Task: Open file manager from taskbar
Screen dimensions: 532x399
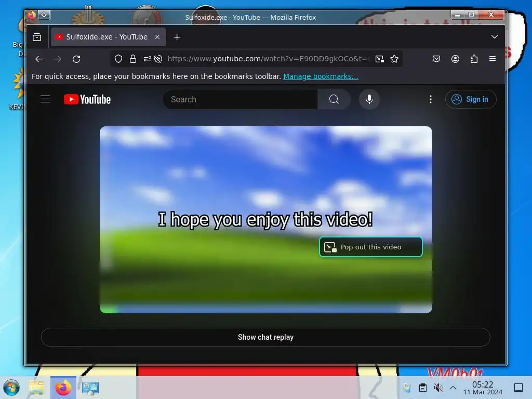Action: 37,388
